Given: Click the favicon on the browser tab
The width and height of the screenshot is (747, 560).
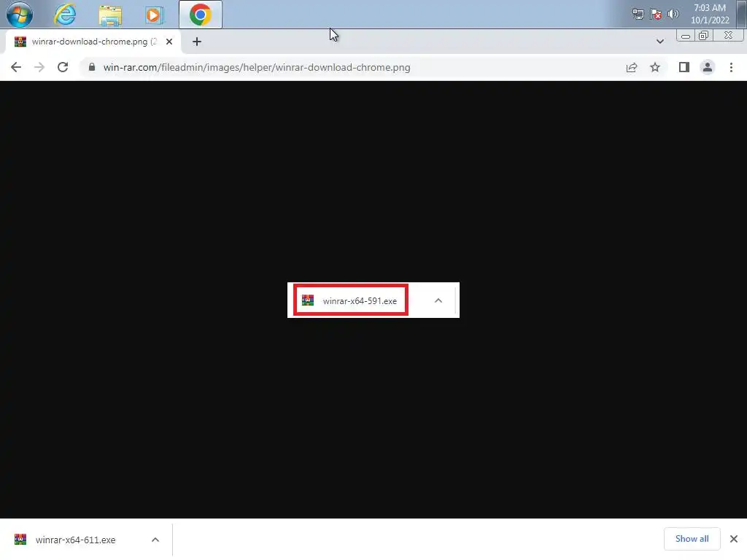Looking at the screenshot, I should (20, 42).
